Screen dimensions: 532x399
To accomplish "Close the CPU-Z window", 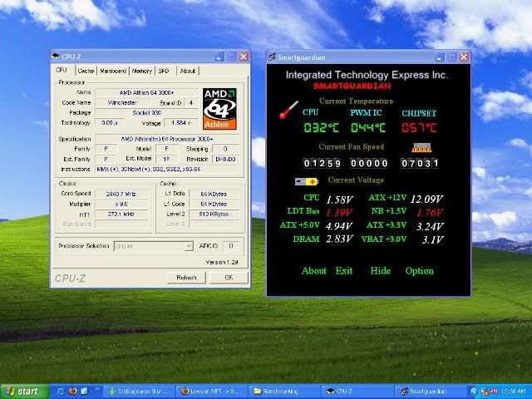I will click(244, 57).
